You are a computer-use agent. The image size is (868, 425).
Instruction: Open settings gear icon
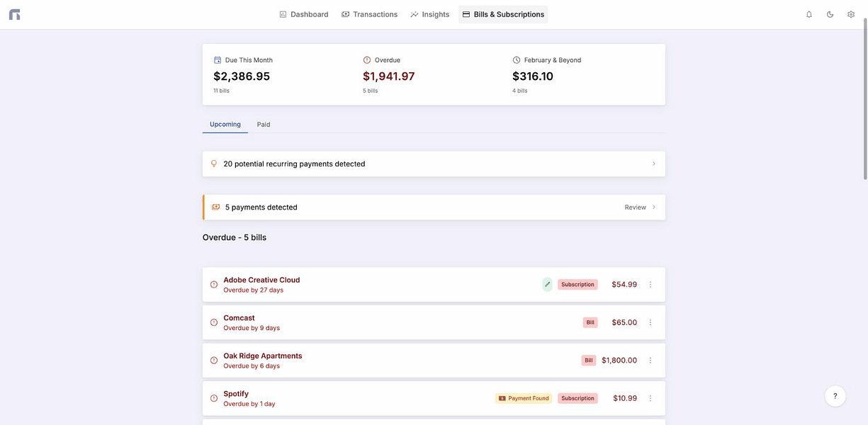pyautogui.click(x=851, y=14)
